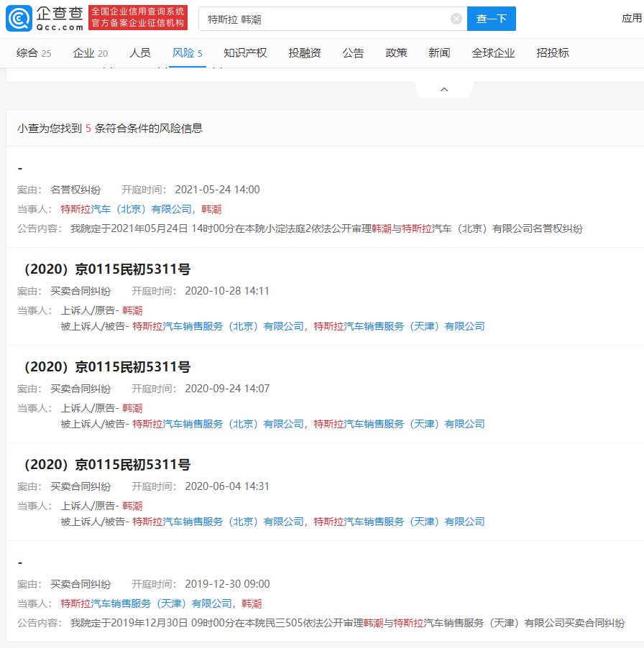Click hearing time 2020-10-28 14:11
The image size is (644, 648).
click(227, 291)
